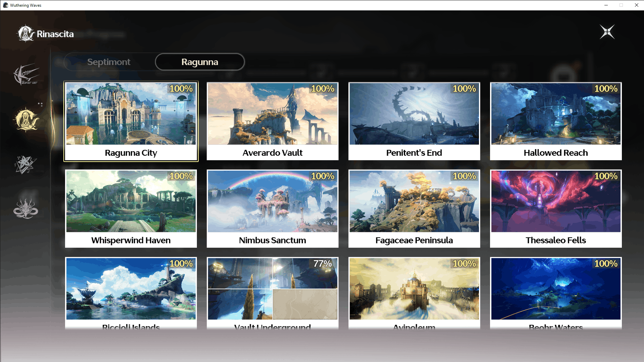The image size is (644, 362).
Task: Click the Wuthering Waves title bar icon
Action: [5, 5]
